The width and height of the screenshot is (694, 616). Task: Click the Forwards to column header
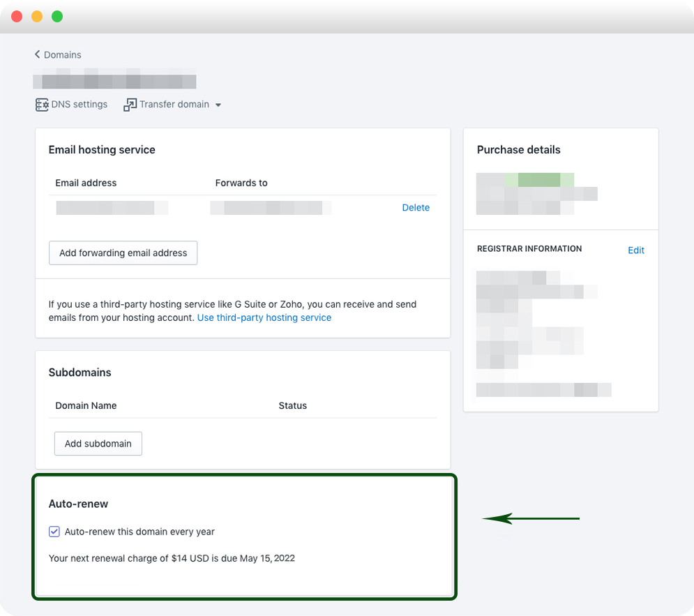coord(241,183)
